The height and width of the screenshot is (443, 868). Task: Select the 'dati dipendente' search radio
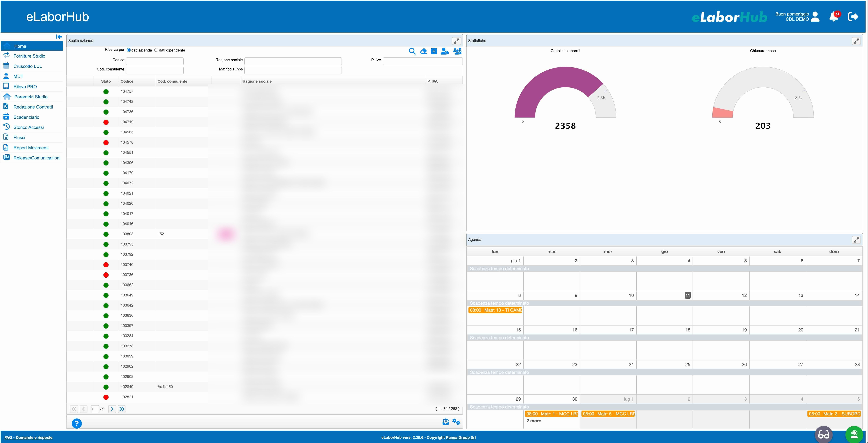click(x=156, y=50)
